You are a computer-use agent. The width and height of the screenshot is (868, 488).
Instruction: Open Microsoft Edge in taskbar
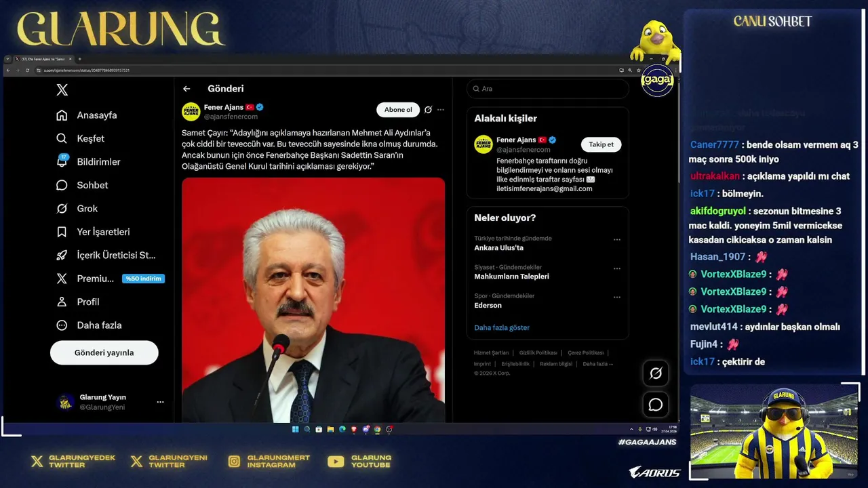(342, 429)
